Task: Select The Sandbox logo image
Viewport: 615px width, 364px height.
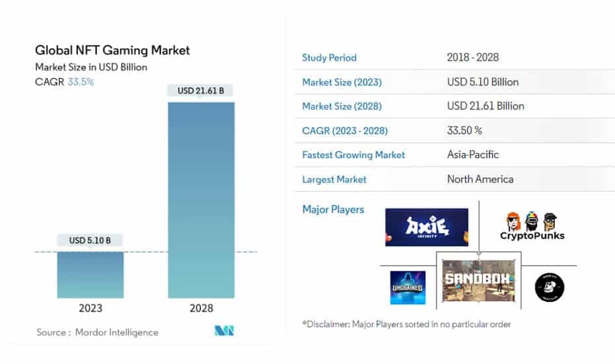Action: coord(479,280)
